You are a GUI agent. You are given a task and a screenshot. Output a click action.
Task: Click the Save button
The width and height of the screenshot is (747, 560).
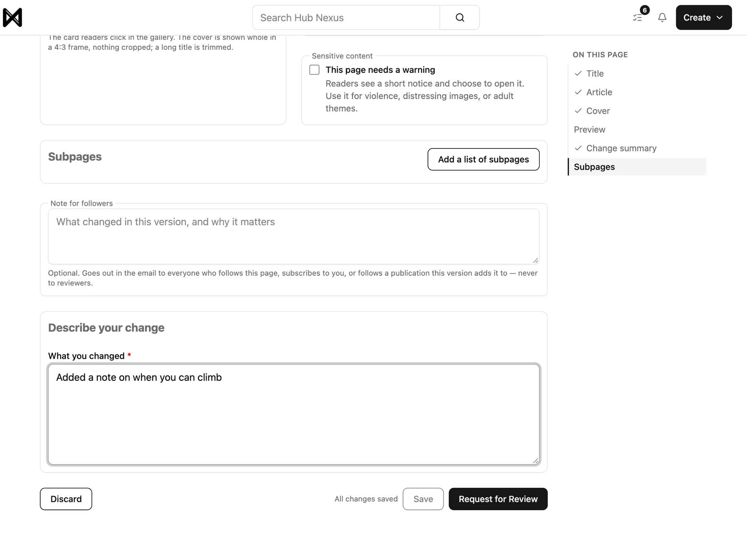tap(423, 499)
